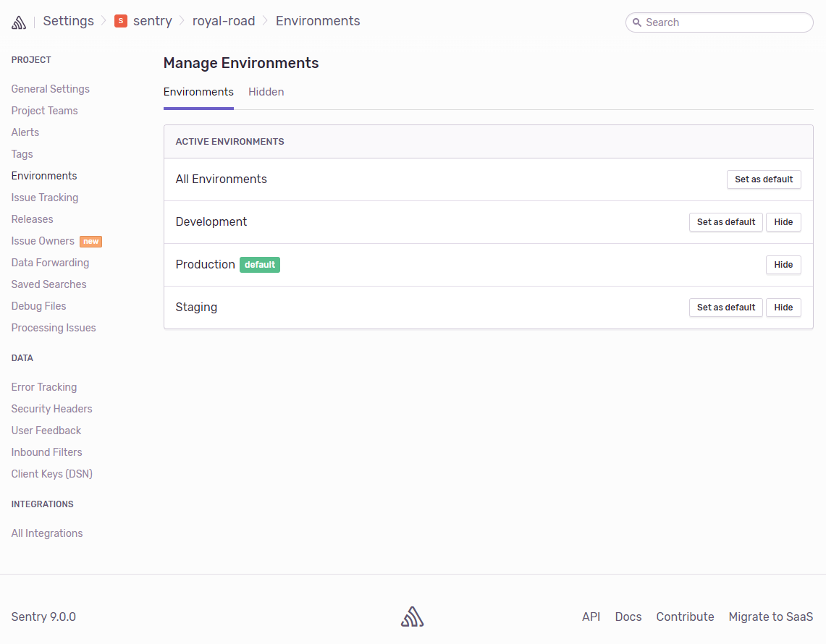Switch to the Hidden tab

coord(266,92)
